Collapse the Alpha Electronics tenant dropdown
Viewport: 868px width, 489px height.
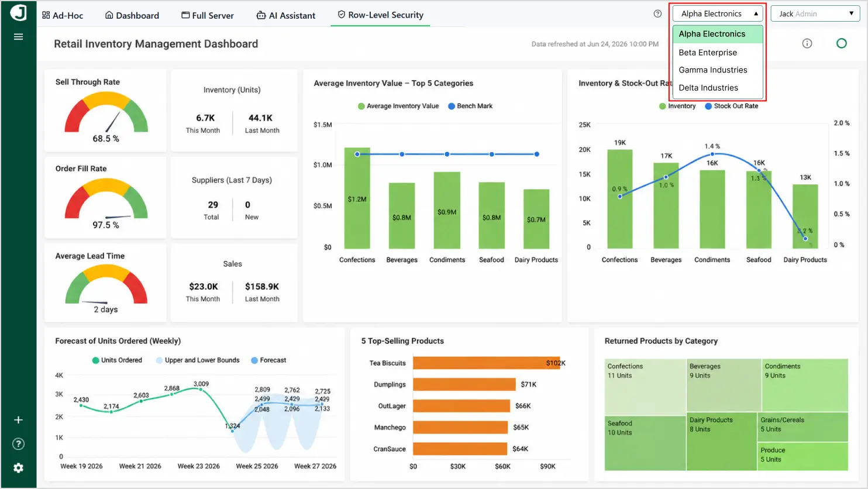(x=718, y=13)
